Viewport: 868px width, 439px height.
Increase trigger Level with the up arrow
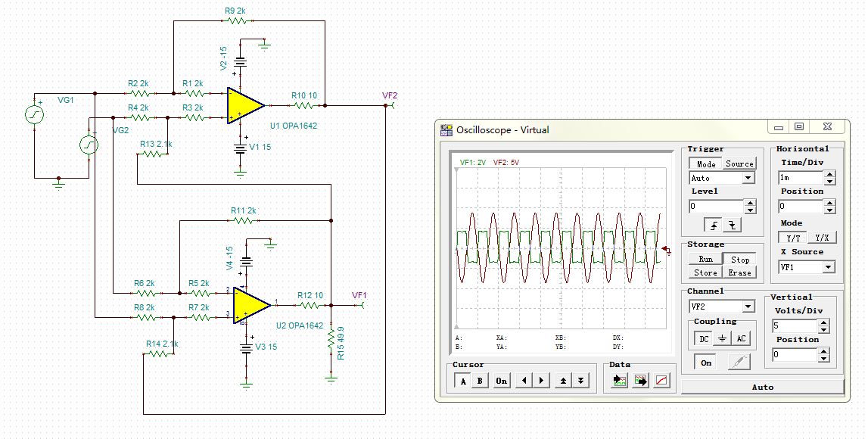(x=750, y=203)
